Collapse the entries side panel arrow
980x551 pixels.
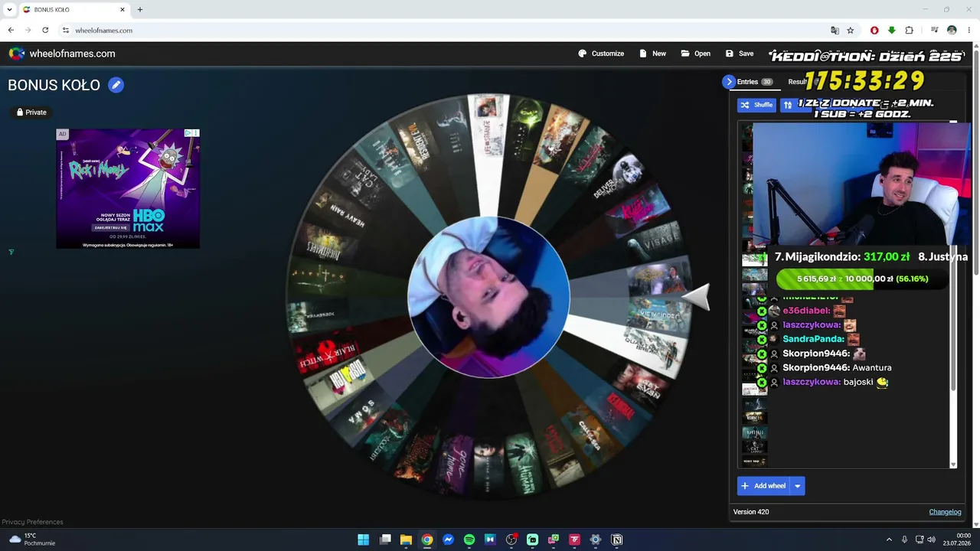[x=729, y=82]
